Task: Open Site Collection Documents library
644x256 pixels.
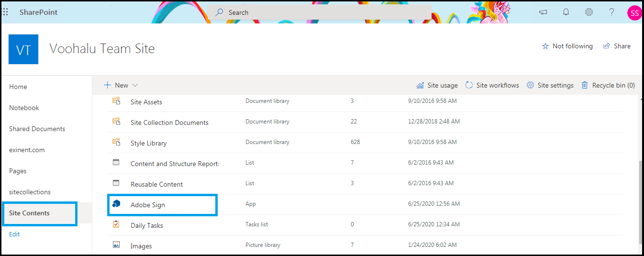Action: (169, 122)
